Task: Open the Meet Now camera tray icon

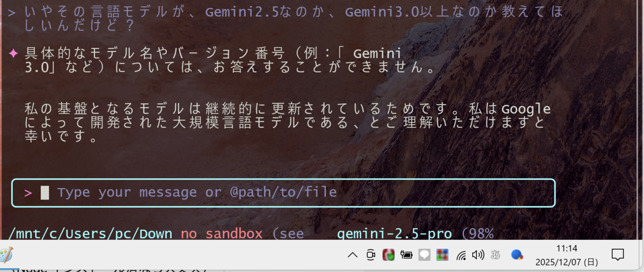Action: 370,255
